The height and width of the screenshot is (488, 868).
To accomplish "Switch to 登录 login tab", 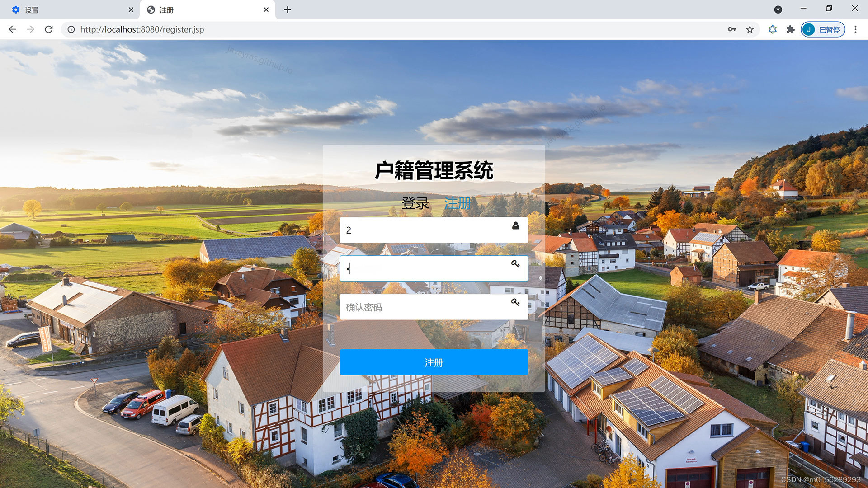I will 415,203.
